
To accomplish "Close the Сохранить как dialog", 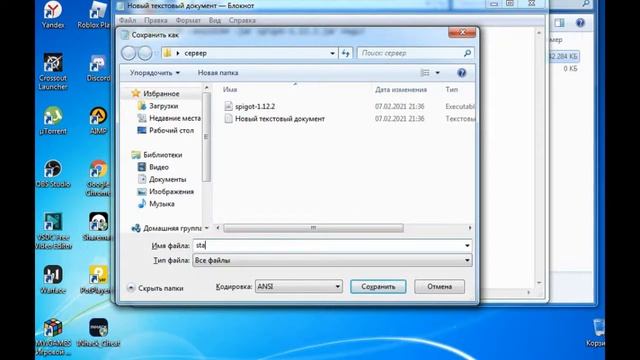I will [x=462, y=32].
